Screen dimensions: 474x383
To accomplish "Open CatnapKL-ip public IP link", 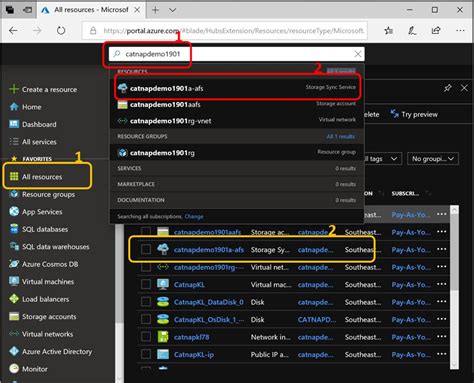I will click(x=194, y=354).
